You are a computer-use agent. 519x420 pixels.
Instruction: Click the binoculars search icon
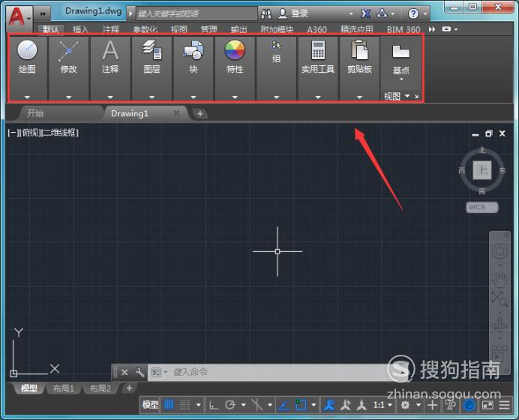(x=266, y=13)
